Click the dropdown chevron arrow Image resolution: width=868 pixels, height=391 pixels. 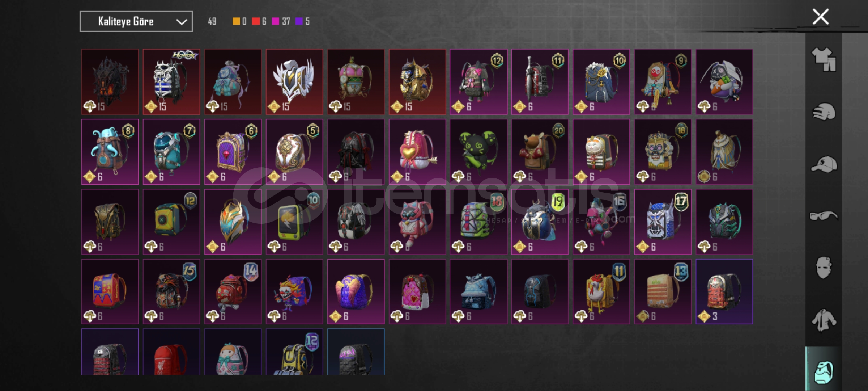pos(181,22)
